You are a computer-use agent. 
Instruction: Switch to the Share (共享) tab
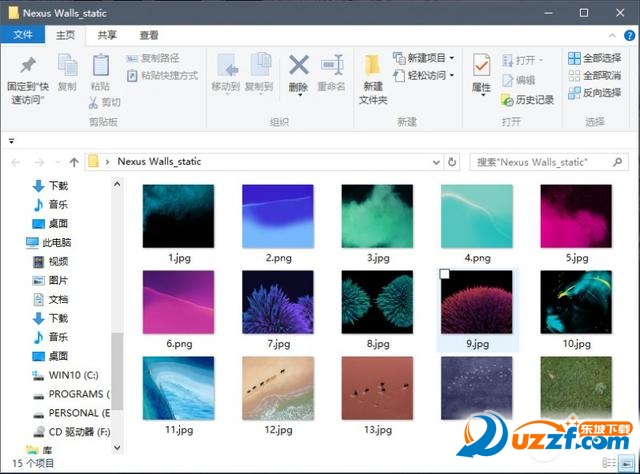click(107, 35)
